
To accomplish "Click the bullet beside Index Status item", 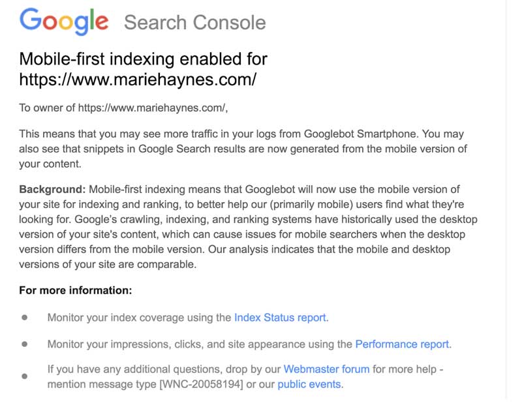I will (x=25, y=318).
